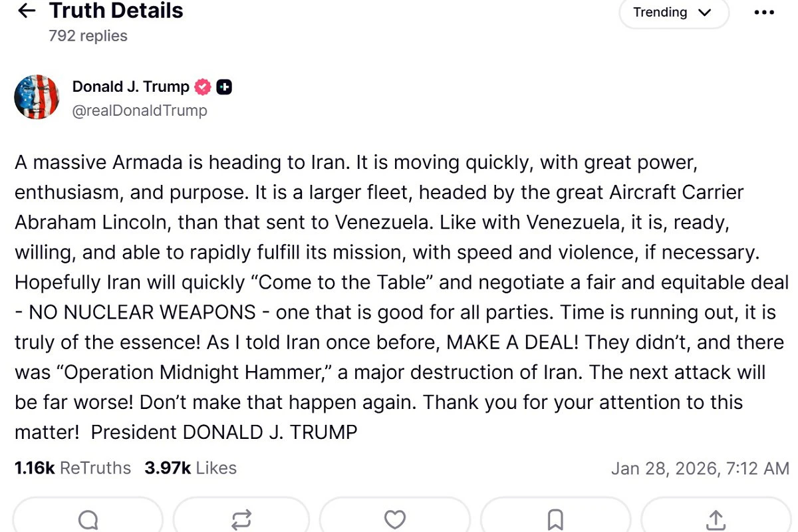Viewport: 798px width, 532px height.
Task: Click the Donald J. Trump display name
Action: click(130, 87)
